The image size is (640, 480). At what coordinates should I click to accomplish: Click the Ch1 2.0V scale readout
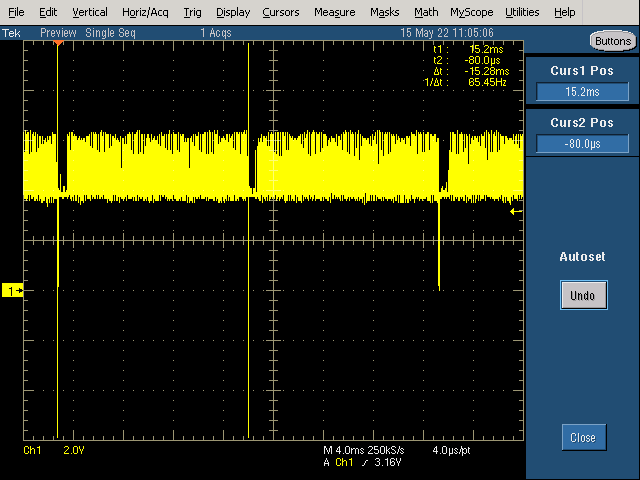(53, 450)
